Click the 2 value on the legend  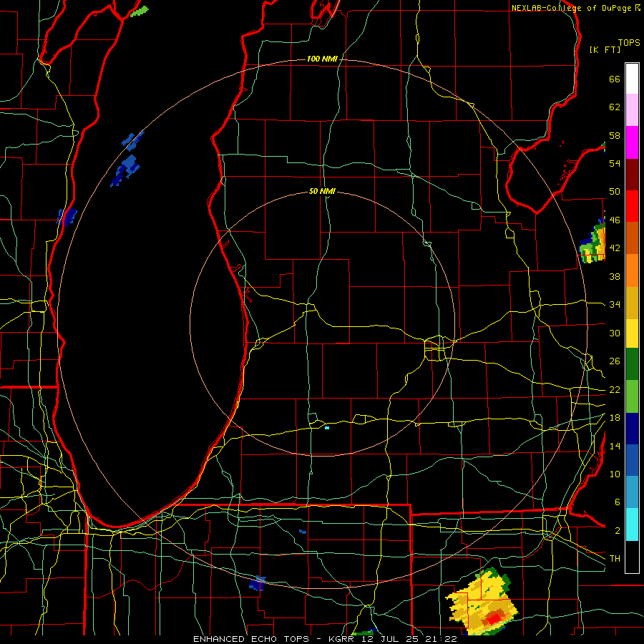point(617,531)
